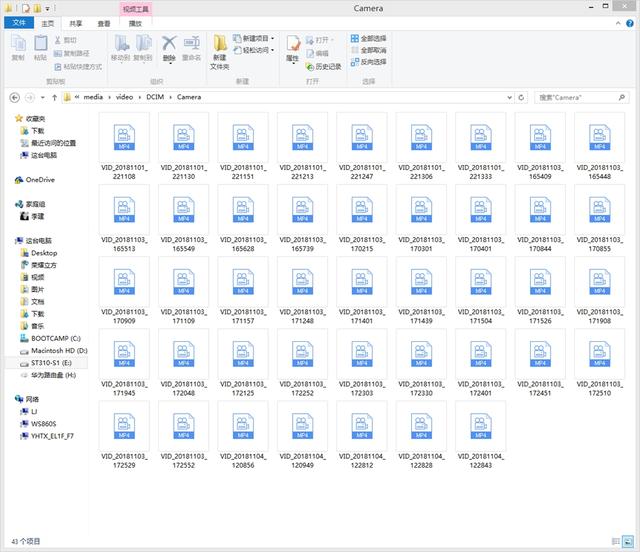This screenshot has height=552, width=640.
Task: Select video VID_20181103_171109
Action: click(184, 291)
